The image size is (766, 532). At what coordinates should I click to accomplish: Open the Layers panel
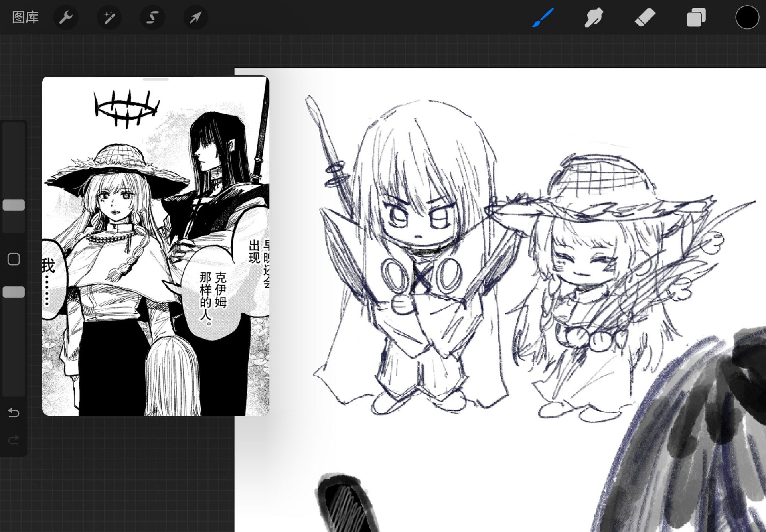[x=696, y=18]
